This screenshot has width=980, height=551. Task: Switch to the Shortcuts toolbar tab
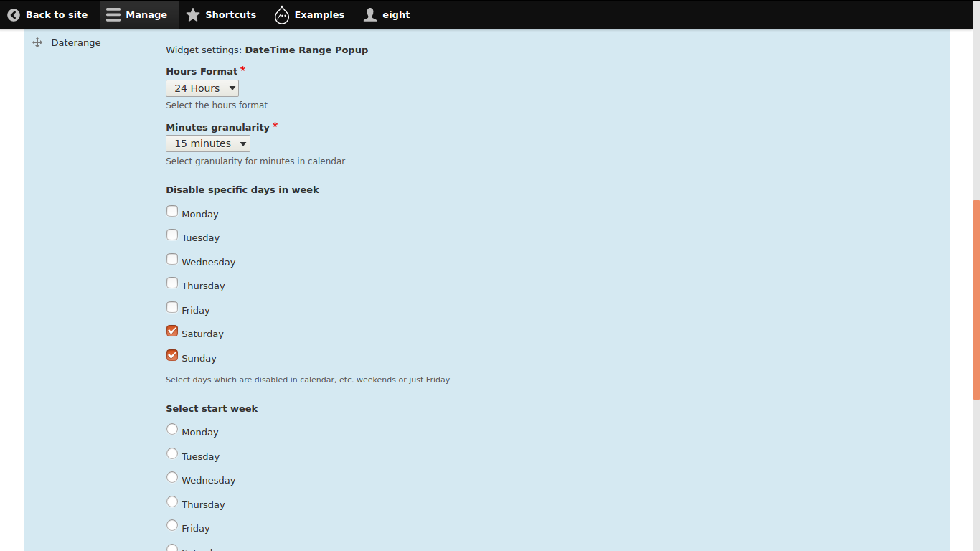pyautogui.click(x=221, y=14)
